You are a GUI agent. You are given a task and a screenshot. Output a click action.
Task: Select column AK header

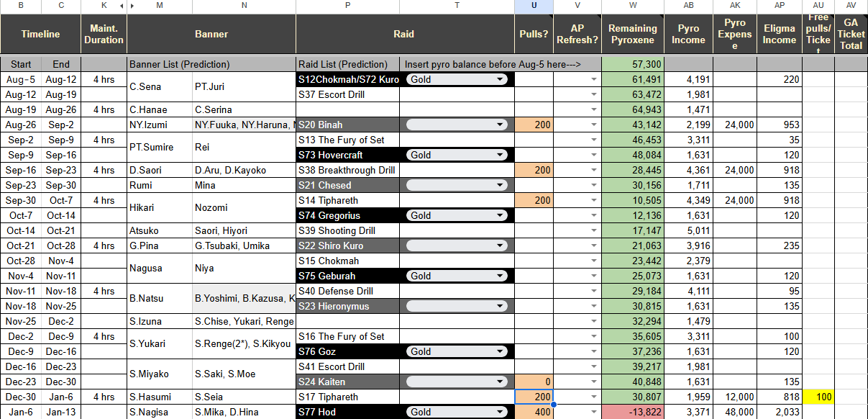735,6
